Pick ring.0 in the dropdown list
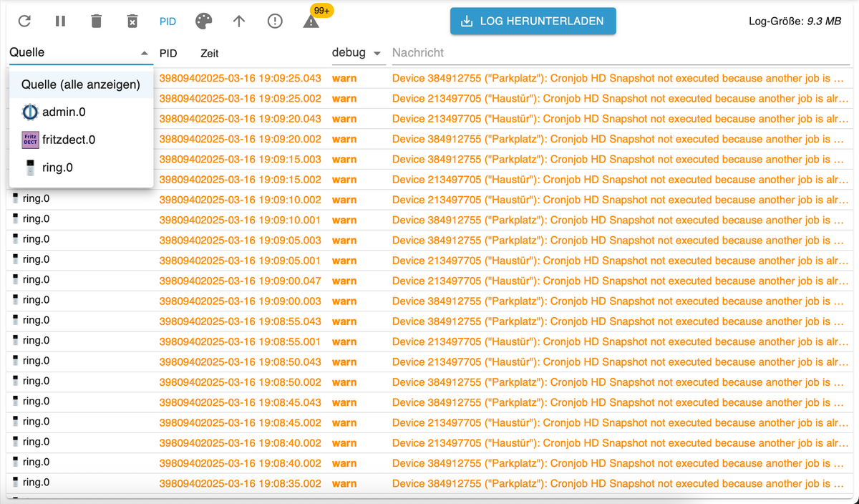Viewport: 859px width, 504px height. [57, 168]
